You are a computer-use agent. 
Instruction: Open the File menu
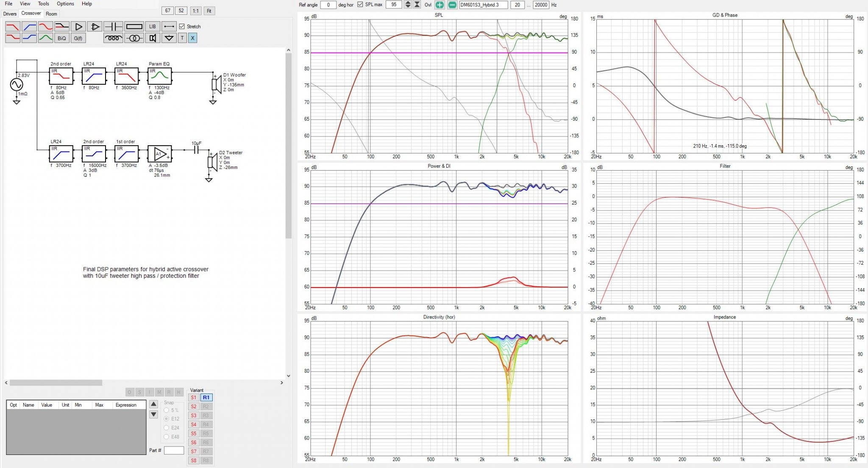(x=8, y=4)
